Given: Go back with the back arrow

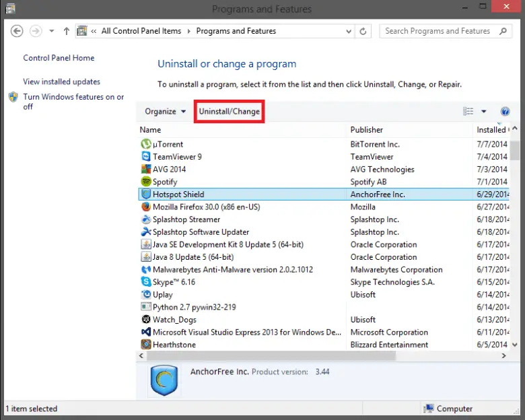Looking at the screenshot, I should [17, 31].
